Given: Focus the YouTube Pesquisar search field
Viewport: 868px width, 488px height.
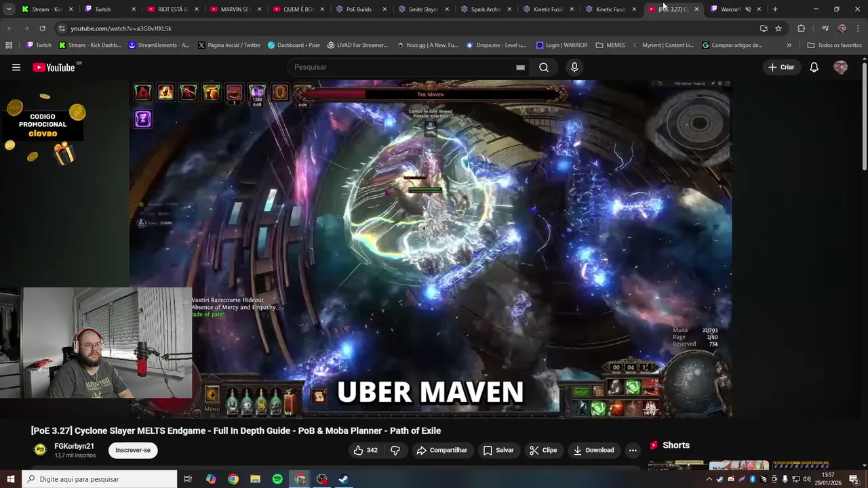Looking at the screenshot, I should tap(400, 67).
